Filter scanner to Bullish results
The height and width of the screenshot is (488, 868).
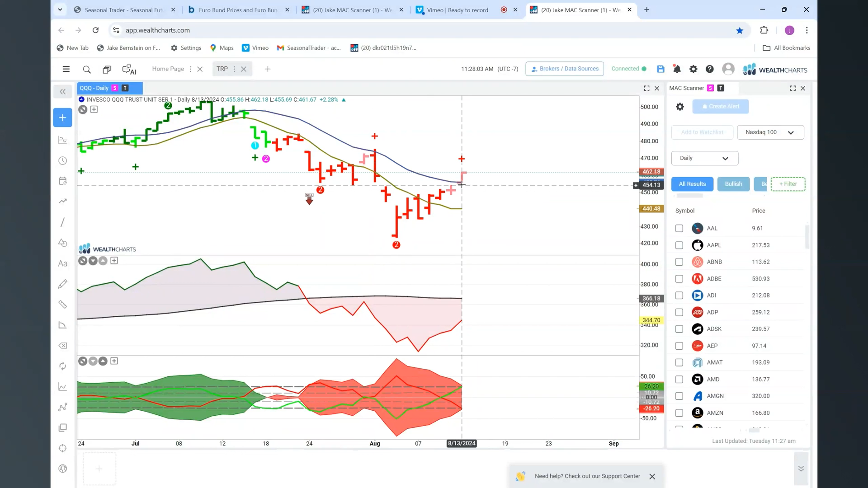(733, 184)
